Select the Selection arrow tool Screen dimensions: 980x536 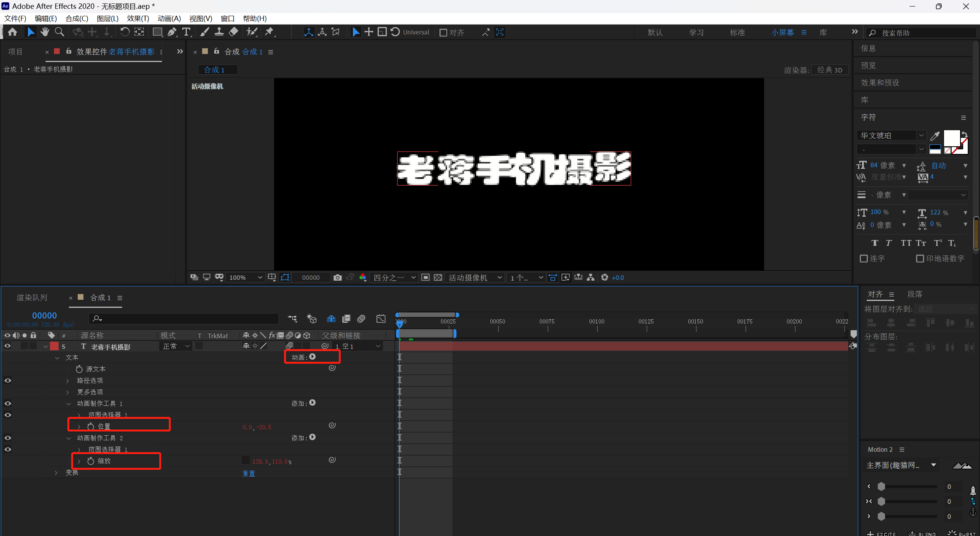(31, 32)
